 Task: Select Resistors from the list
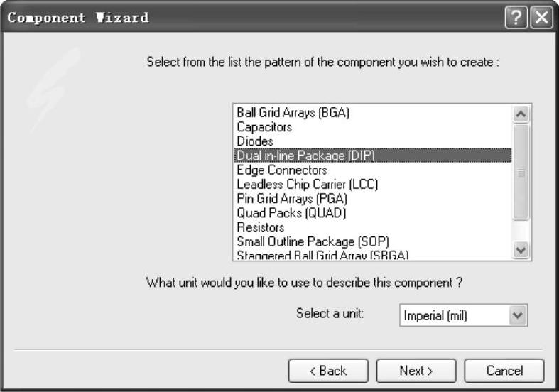coord(260,227)
